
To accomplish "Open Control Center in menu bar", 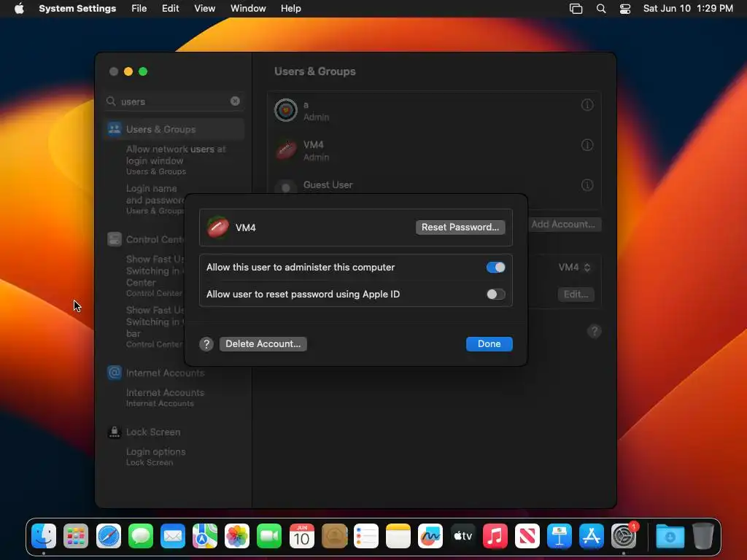I will pyautogui.click(x=625, y=9).
